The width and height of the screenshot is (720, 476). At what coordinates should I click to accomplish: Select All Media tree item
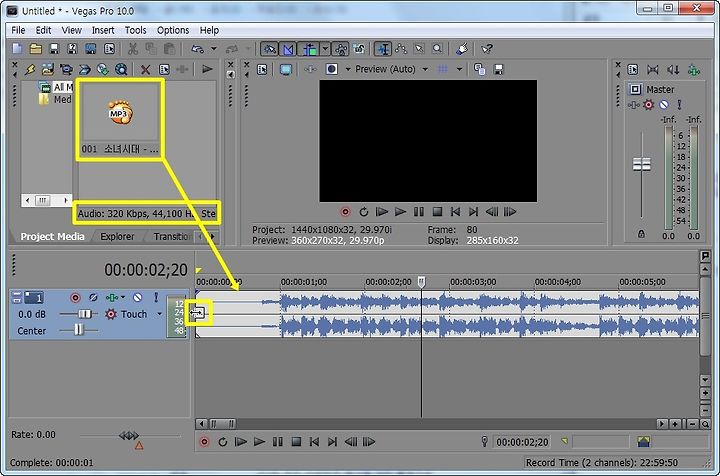(x=56, y=87)
